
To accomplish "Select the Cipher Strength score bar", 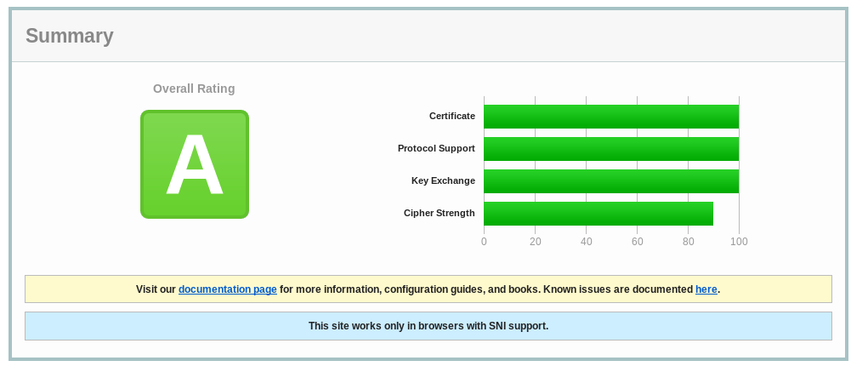I will coord(599,214).
